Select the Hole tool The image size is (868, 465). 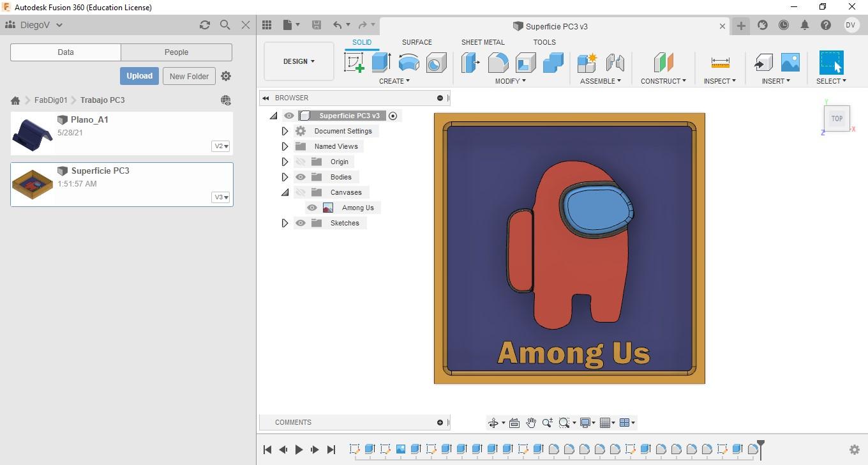click(436, 63)
